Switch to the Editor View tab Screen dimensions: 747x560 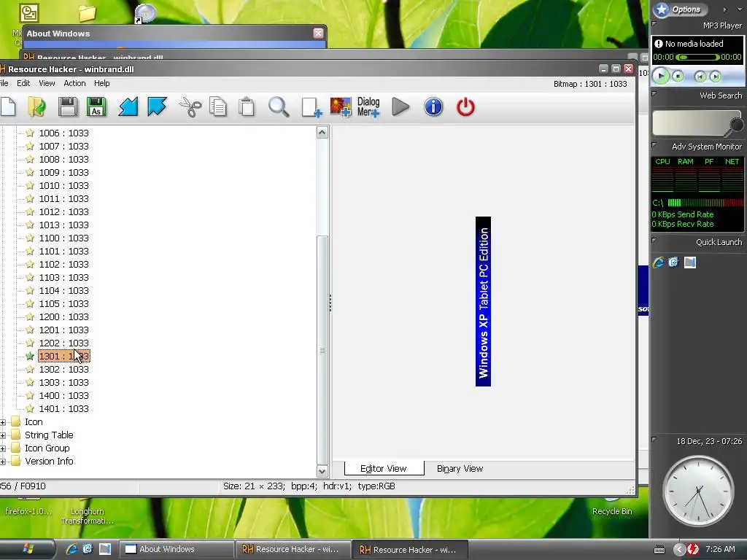(384, 469)
